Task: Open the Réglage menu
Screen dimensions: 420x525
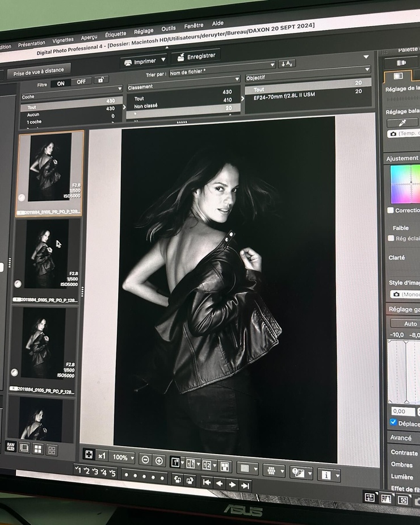Action: [x=144, y=32]
